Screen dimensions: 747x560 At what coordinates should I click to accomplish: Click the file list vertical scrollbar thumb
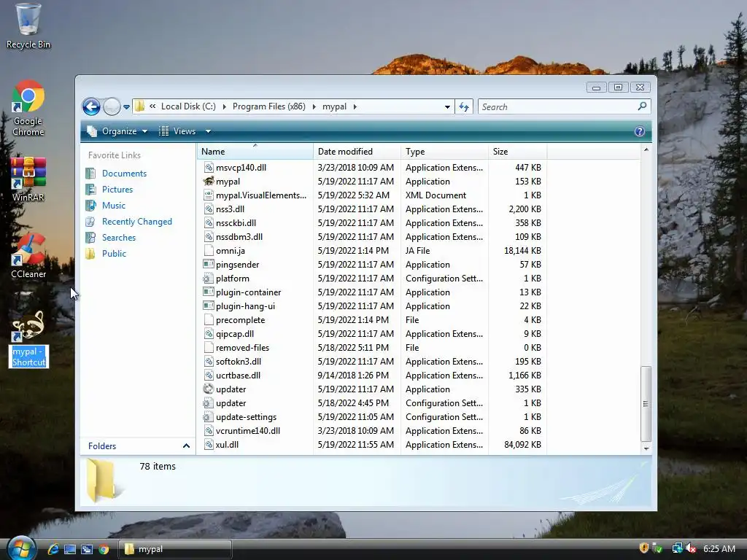coord(646,404)
